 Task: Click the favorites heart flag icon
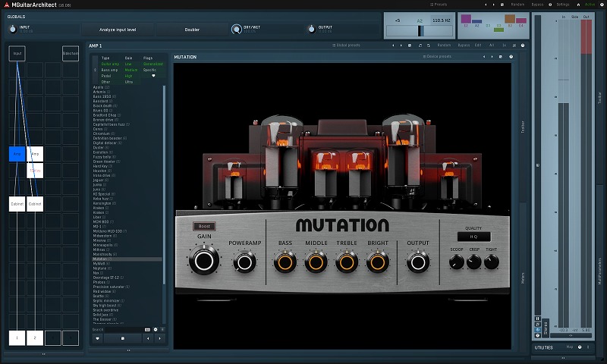pyautogui.click(x=153, y=76)
